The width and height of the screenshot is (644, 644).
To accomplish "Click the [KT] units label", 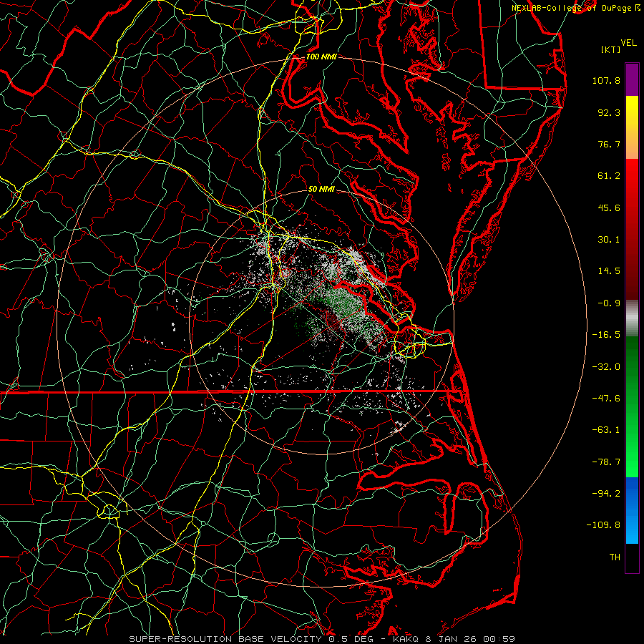I will pos(611,50).
